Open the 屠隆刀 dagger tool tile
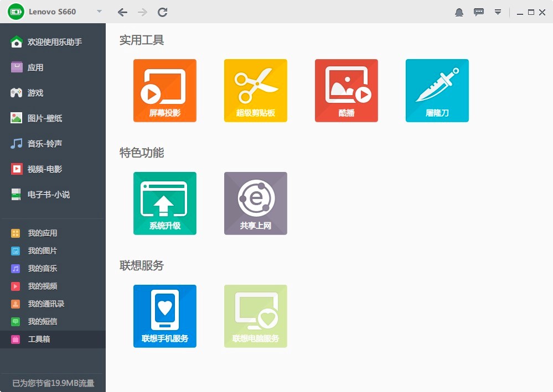553x392 pixels. 437,91
